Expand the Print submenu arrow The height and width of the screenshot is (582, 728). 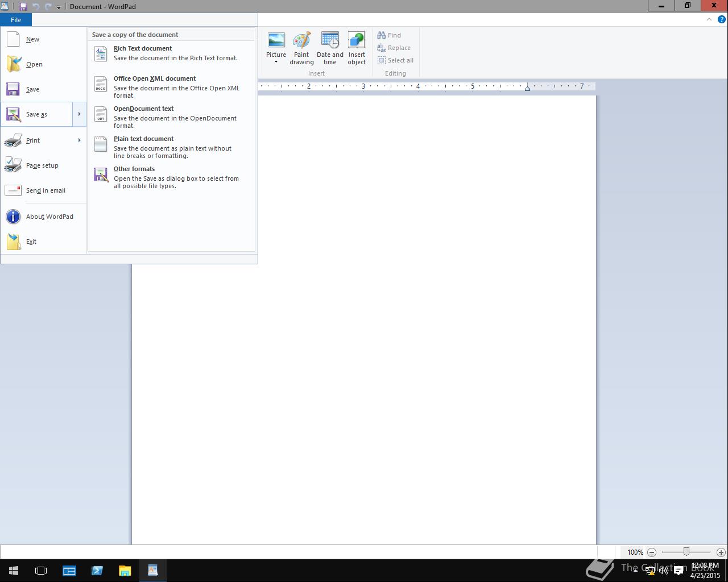click(x=79, y=140)
